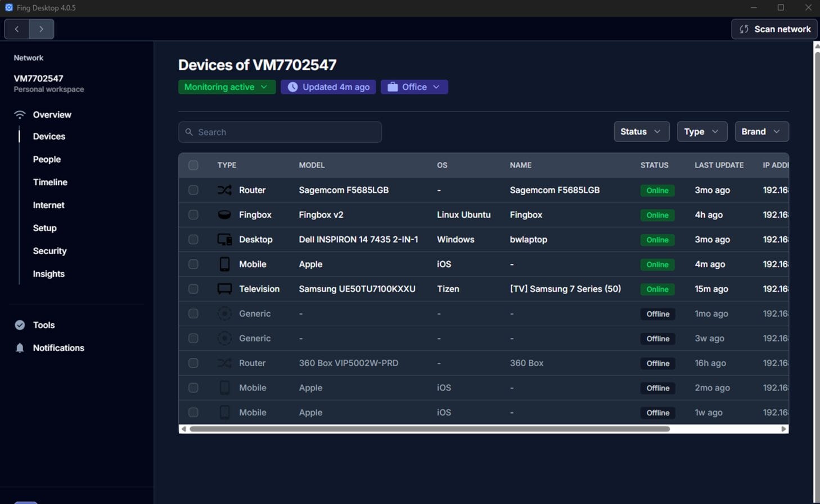Click the Television icon in Samsung row
820x504 pixels.
pyautogui.click(x=224, y=289)
